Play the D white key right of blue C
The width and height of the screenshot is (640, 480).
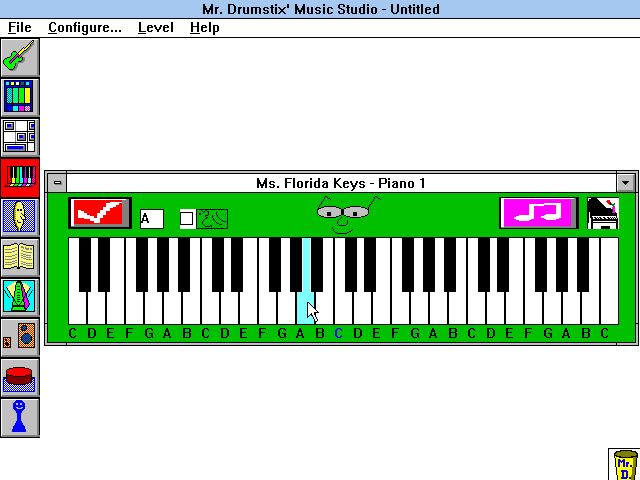pos(362,309)
